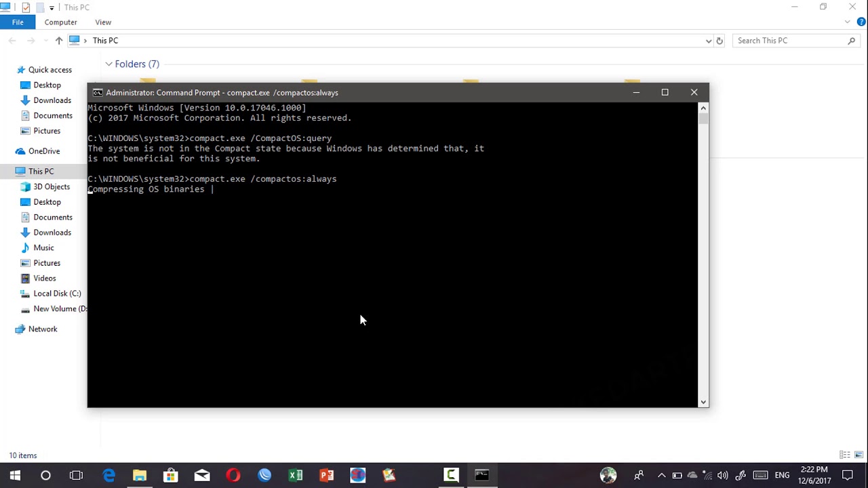Collapse the Folders (7) group
The height and width of the screenshot is (488, 868).
pyautogui.click(x=108, y=64)
